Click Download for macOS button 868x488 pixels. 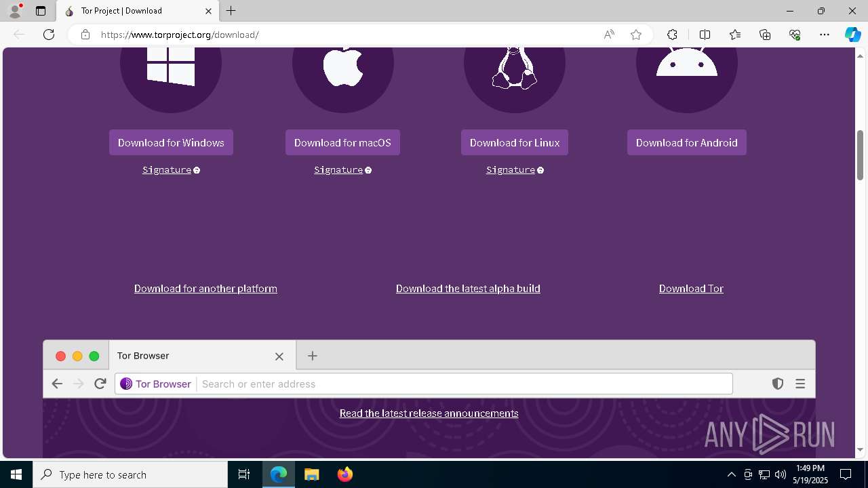[342, 142]
